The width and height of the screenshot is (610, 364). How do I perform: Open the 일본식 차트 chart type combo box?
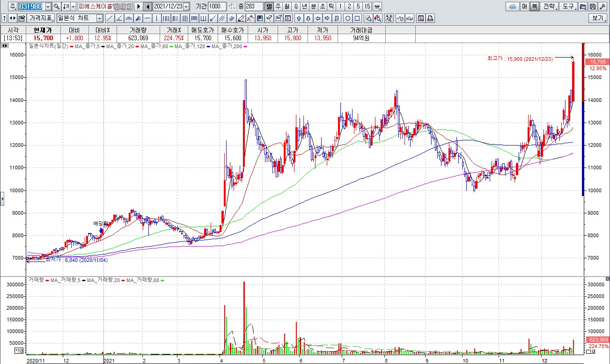click(x=80, y=18)
